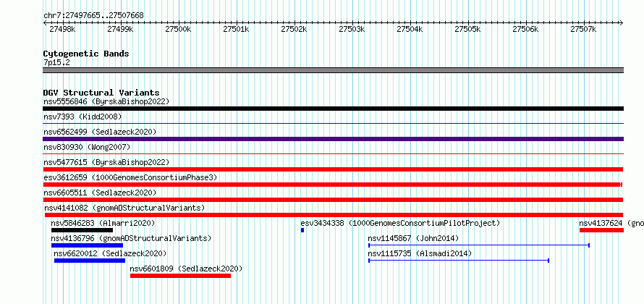Click the blue nsv1145867 interval line

479,245
